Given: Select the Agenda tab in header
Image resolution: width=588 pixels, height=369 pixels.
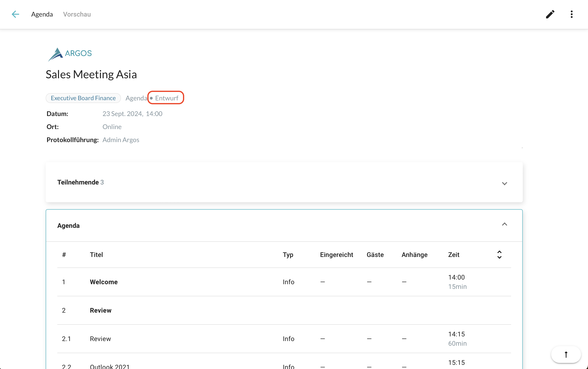Looking at the screenshot, I should click(x=42, y=14).
